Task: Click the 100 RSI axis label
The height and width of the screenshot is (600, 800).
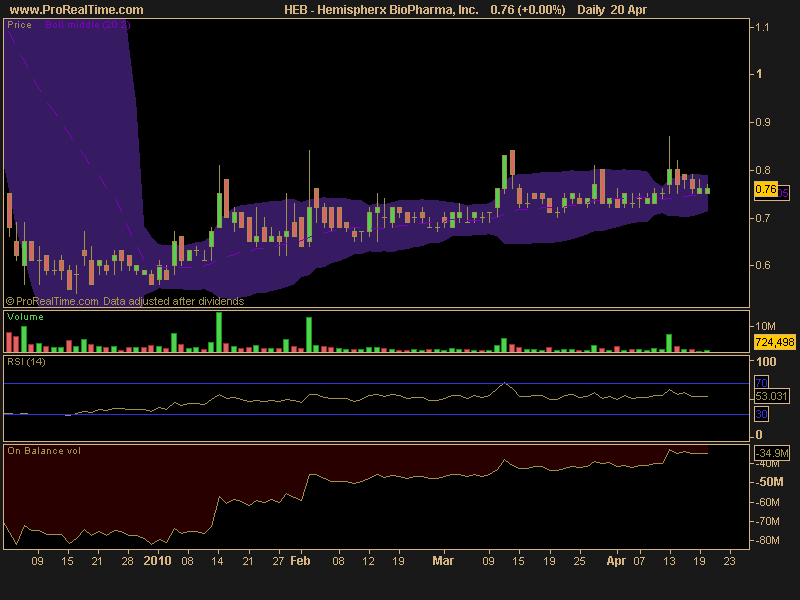Action: click(766, 362)
